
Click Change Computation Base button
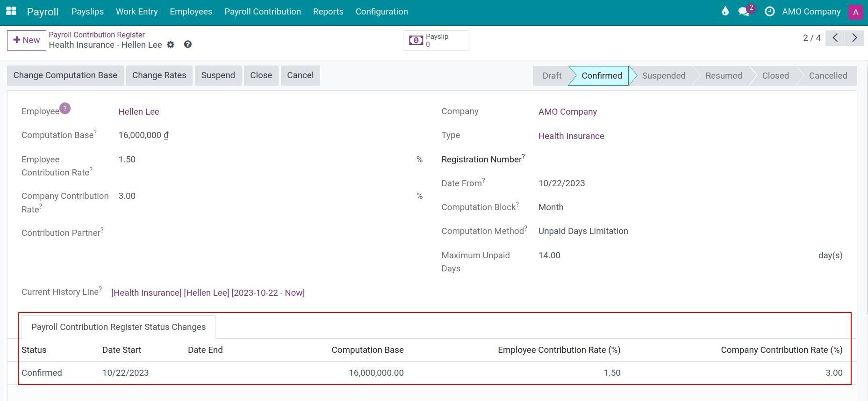65,75
